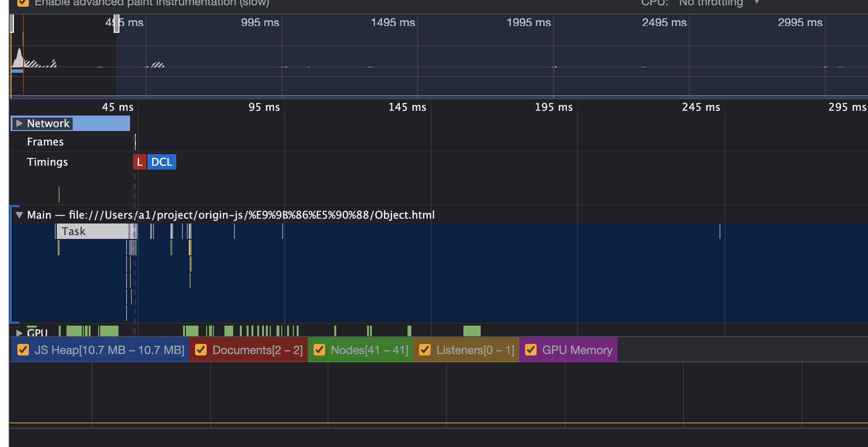Toggle advanced paint instrumentation checkbox
Screen dimensions: 868x447
(23, 2)
